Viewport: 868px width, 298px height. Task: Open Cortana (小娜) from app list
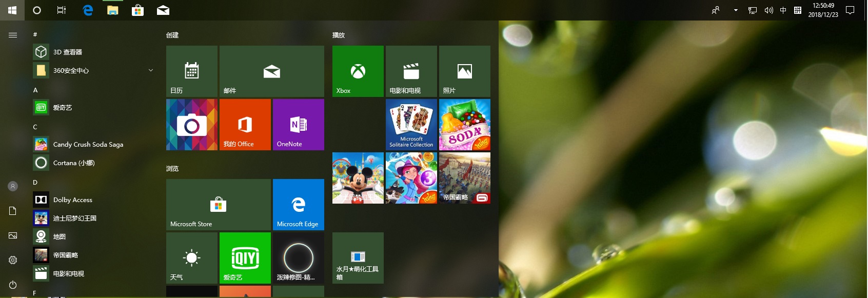[x=94, y=163]
